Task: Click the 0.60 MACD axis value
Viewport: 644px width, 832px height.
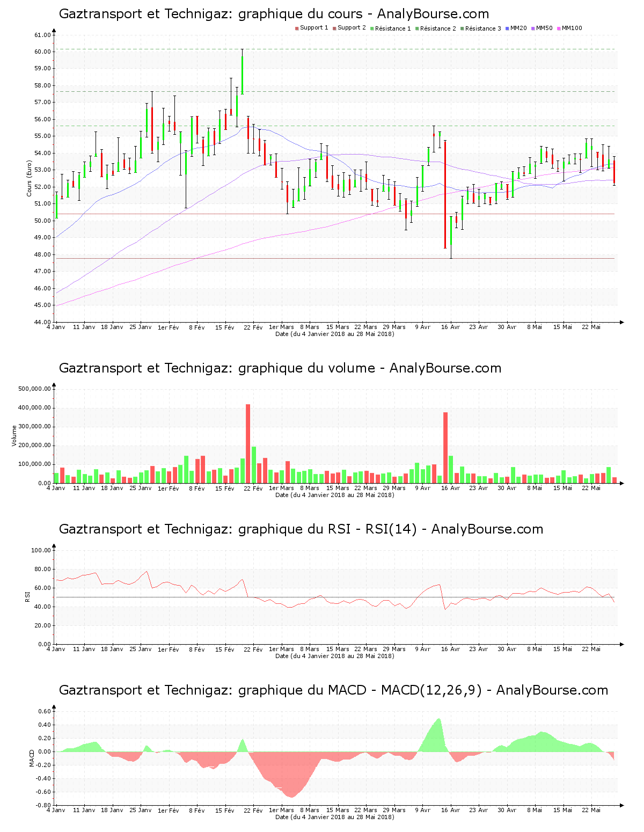Action: click(x=45, y=711)
